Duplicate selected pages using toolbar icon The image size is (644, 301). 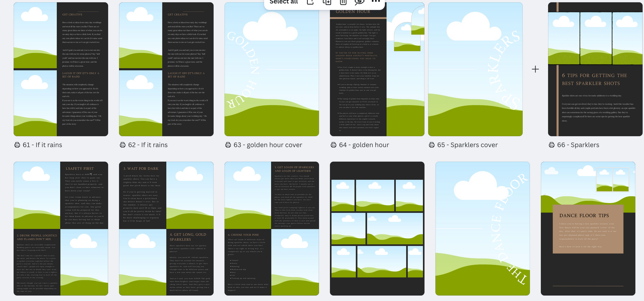327,2
